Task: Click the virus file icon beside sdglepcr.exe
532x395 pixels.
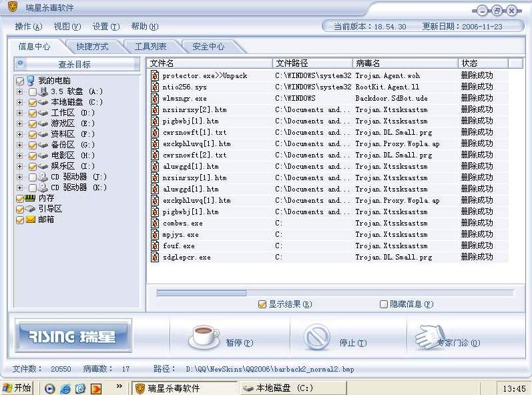Action: 155,257
